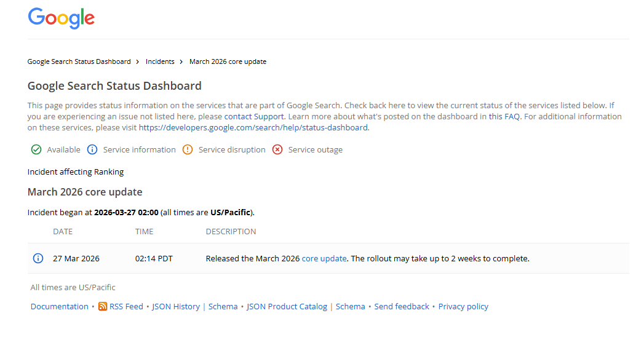The width and height of the screenshot is (644, 340).
Task: Click the orange RSS feed icon
Action: 103,306
